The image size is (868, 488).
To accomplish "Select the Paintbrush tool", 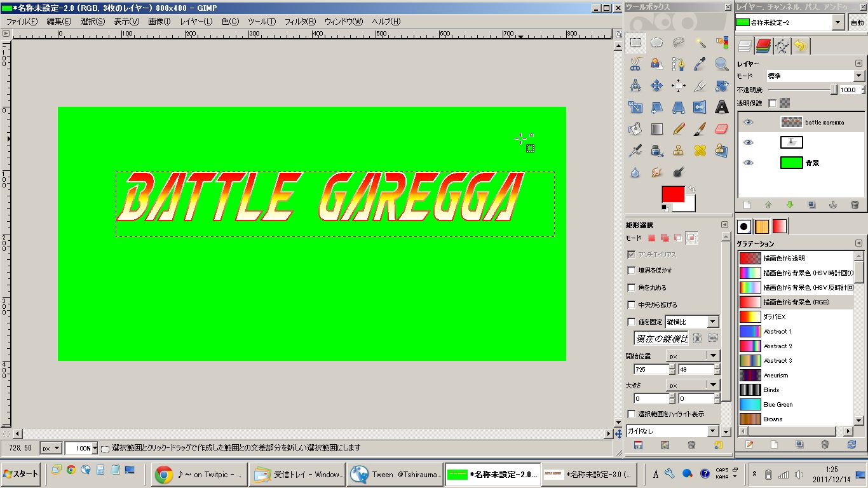I will tap(700, 129).
